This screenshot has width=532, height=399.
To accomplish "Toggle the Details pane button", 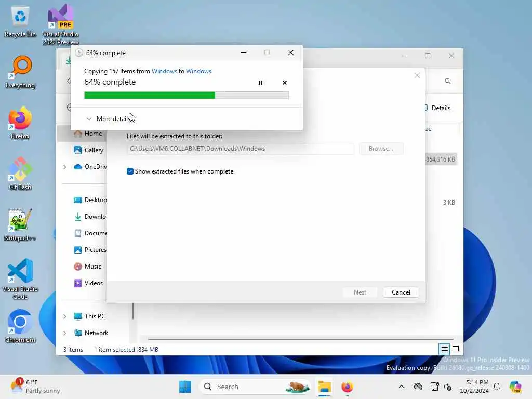I will (x=437, y=108).
